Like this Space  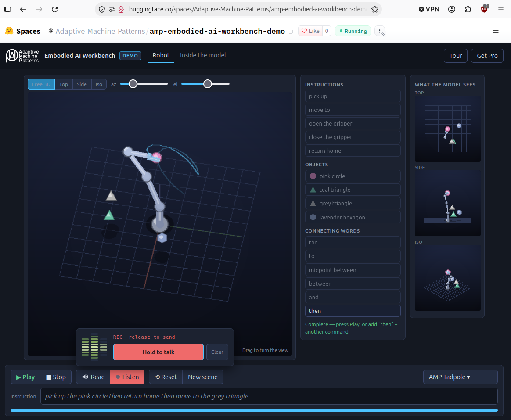tap(310, 31)
